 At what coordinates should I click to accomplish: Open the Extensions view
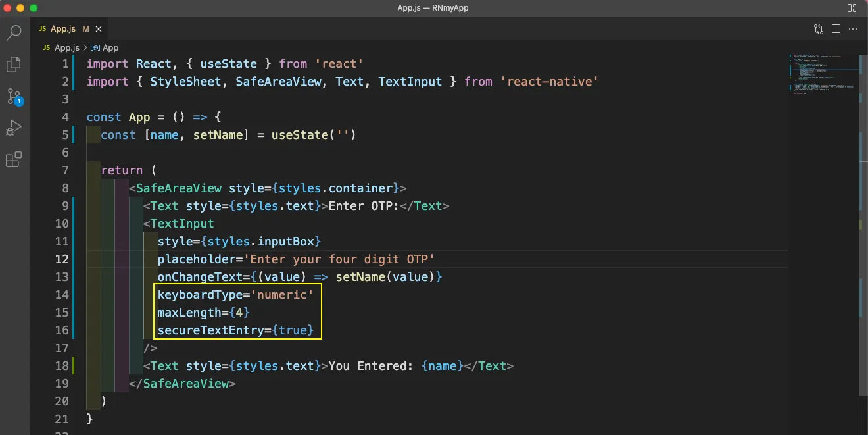(x=14, y=159)
